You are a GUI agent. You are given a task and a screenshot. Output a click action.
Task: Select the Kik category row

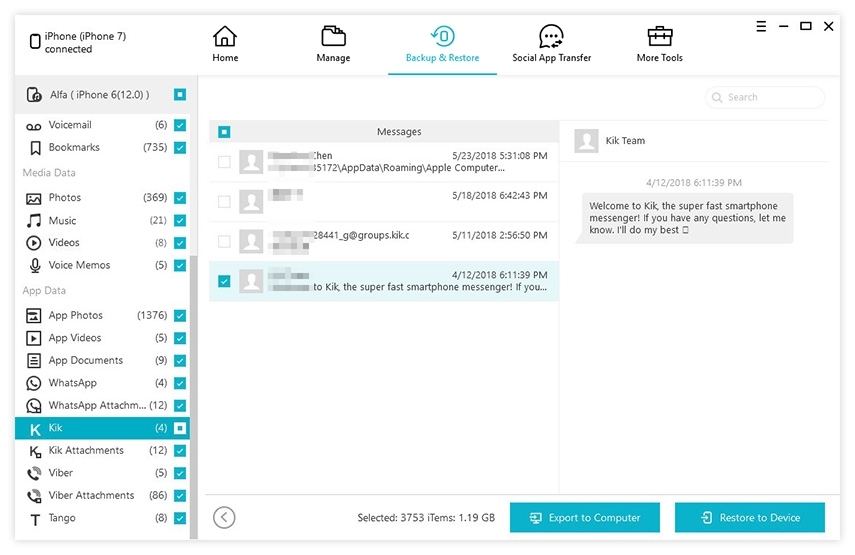pyautogui.click(x=102, y=428)
